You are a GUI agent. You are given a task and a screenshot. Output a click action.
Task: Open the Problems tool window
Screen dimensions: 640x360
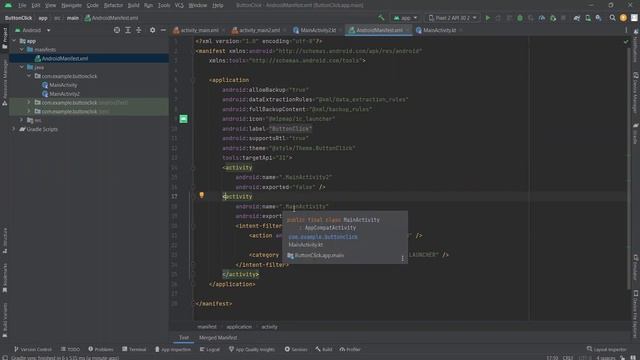pyautogui.click(x=101, y=349)
